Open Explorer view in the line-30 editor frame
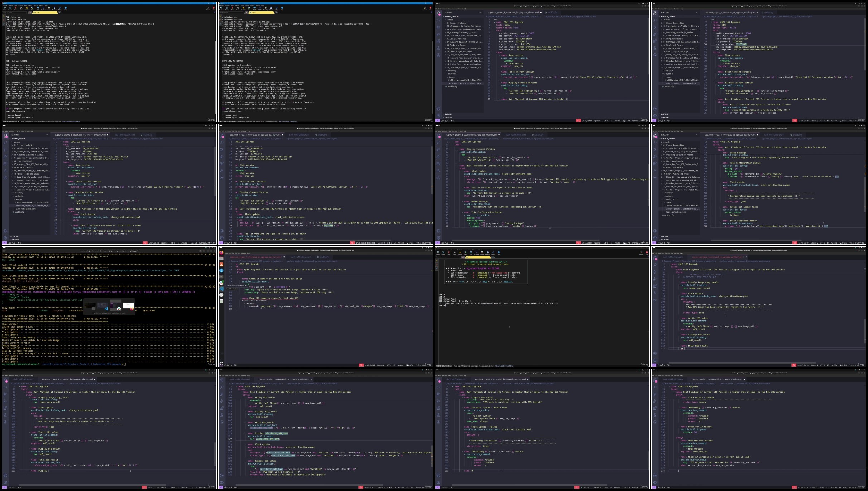868x491 pixels. click(438, 14)
